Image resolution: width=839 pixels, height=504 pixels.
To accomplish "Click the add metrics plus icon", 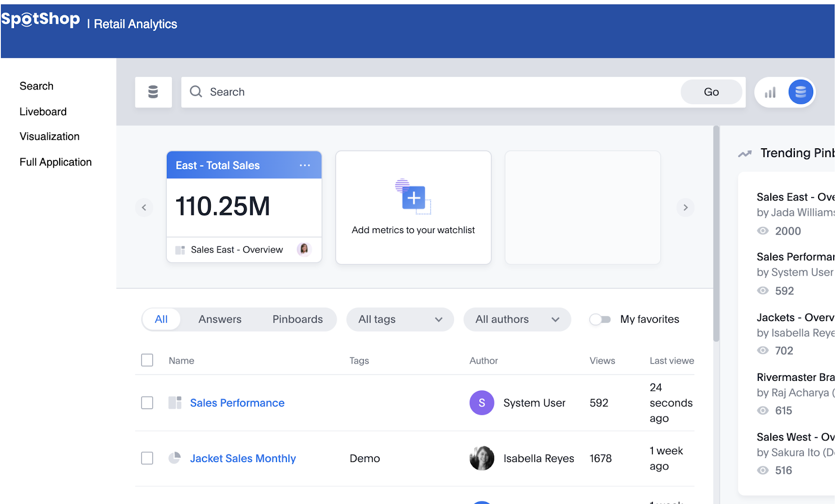I will pos(414,198).
